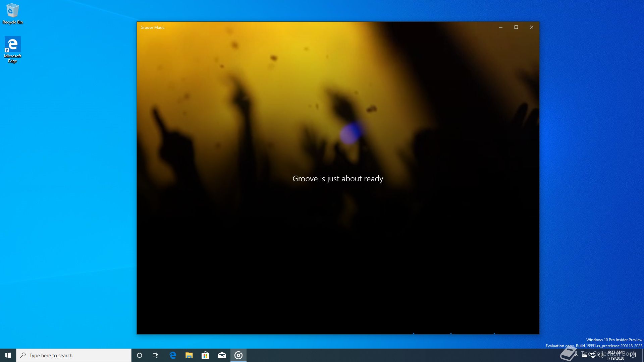Image resolution: width=644 pixels, height=362 pixels.
Task: Open the Action Center notifications icon
Action: point(633,355)
